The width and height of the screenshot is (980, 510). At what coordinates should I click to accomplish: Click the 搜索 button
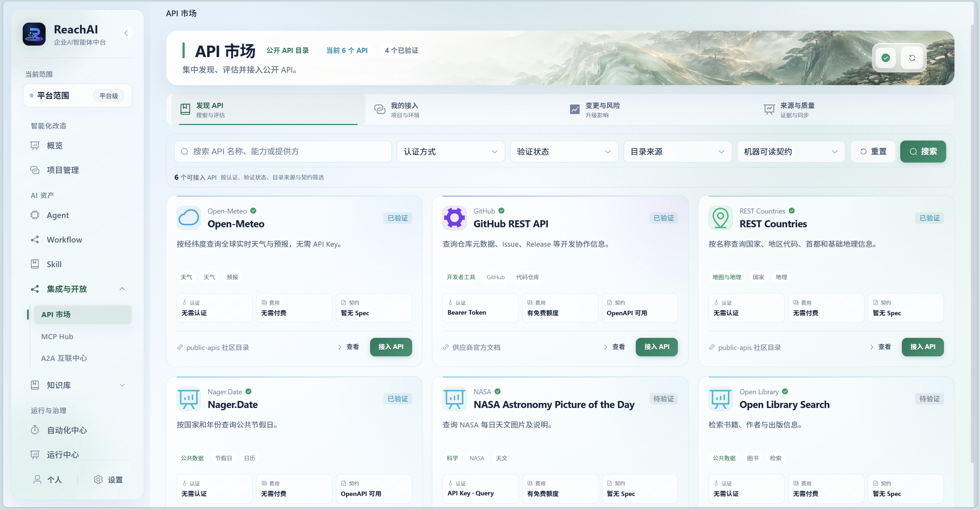[923, 152]
